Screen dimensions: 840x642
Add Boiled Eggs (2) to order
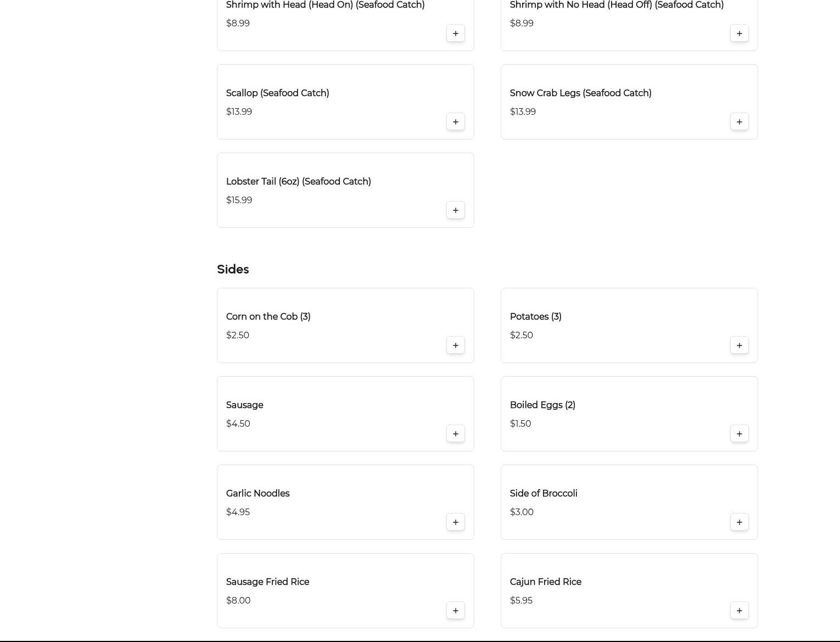tap(739, 434)
